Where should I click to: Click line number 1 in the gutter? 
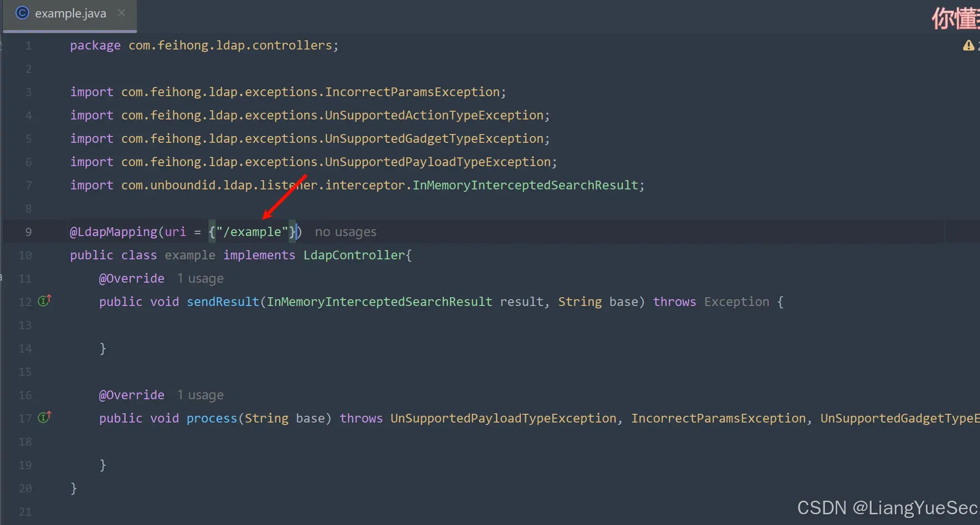tap(28, 46)
